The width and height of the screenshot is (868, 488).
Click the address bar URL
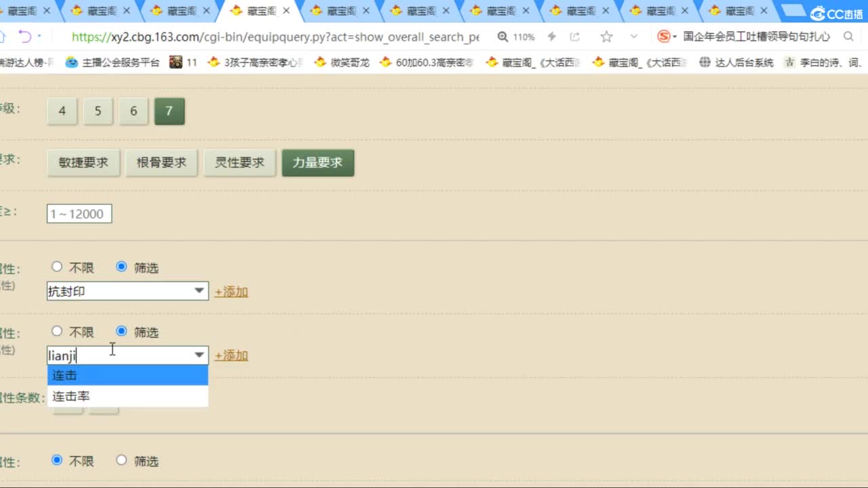tap(275, 37)
